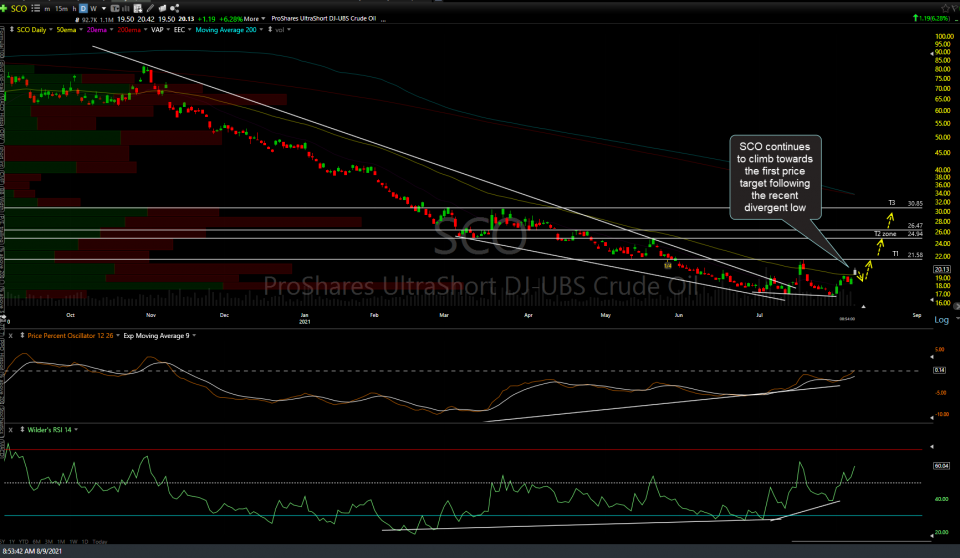The image size is (960, 558).
Task: Click the small triangle marker near Aug axis
Action: 863,306
